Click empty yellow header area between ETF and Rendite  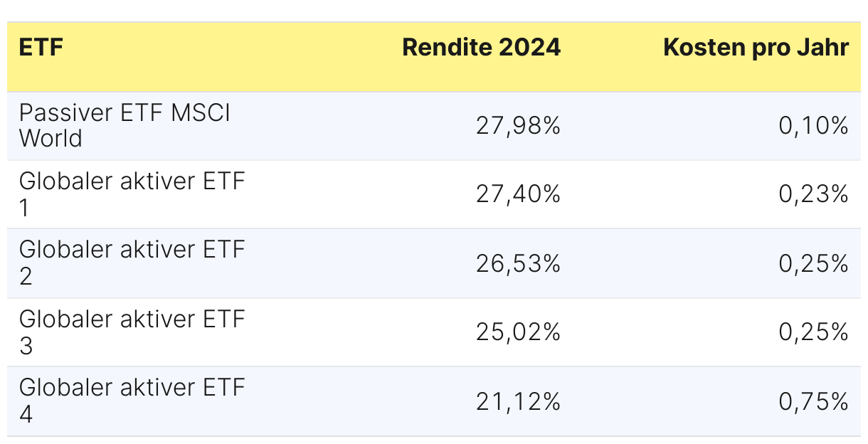[228, 55]
